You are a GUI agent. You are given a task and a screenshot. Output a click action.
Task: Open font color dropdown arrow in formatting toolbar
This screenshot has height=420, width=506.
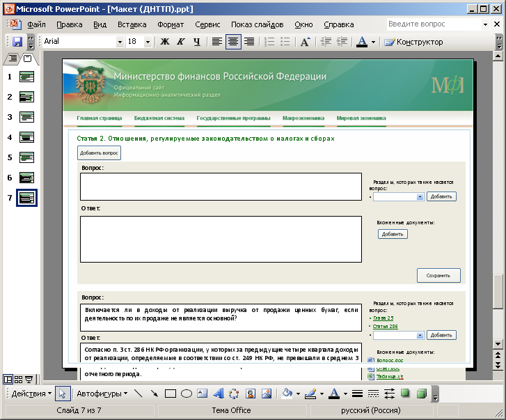(x=373, y=42)
